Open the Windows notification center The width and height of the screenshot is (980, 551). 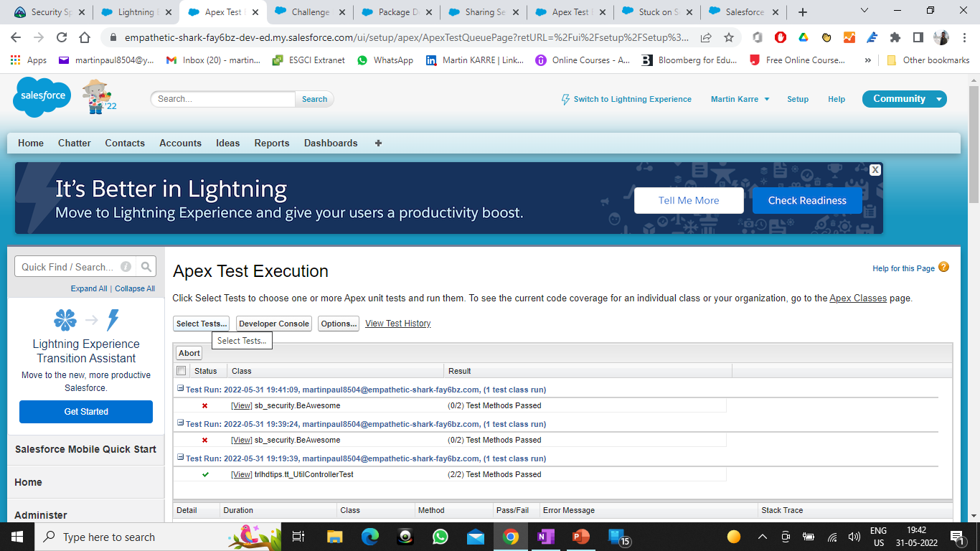957,537
